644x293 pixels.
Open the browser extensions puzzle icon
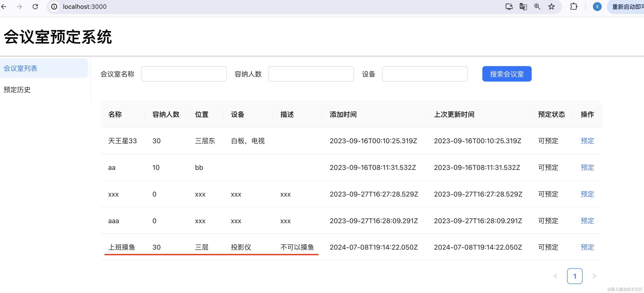[574, 7]
